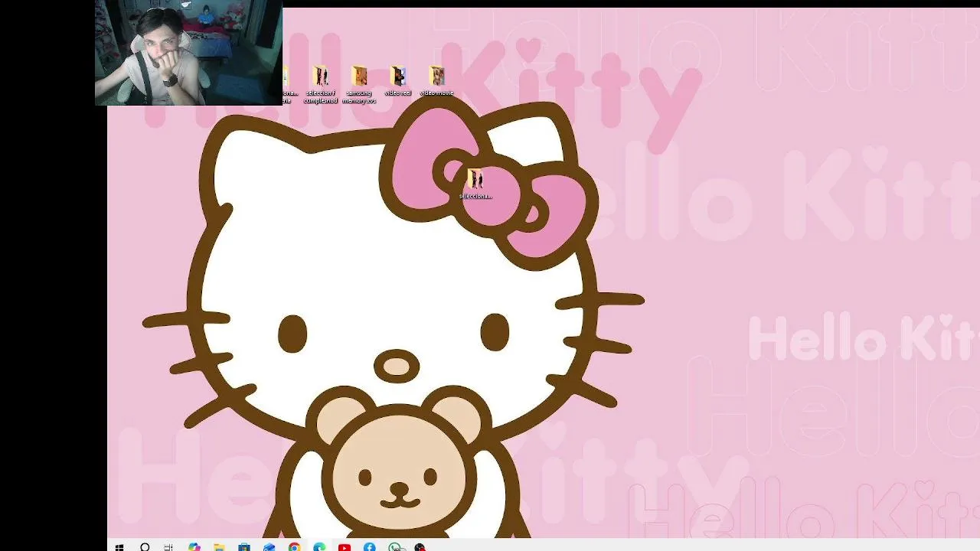Image resolution: width=980 pixels, height=551 pixels.
Task: Launch Microsoft Edge from the taskbar
Action: point(319,547)
